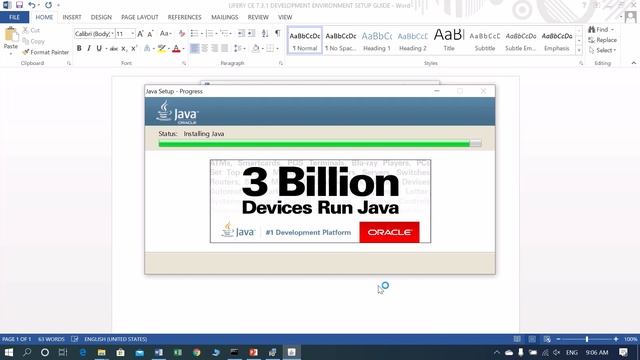Click the font color red A button
640x360 pixels.
click(x=176, y=49)
